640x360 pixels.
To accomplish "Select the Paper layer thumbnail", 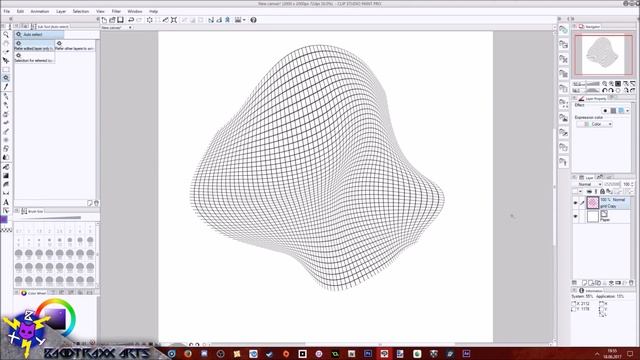I will (x=593, y=217).
